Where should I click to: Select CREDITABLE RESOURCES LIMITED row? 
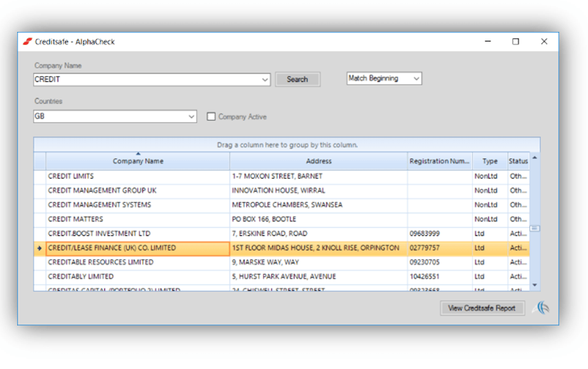[x=281, y=262]
